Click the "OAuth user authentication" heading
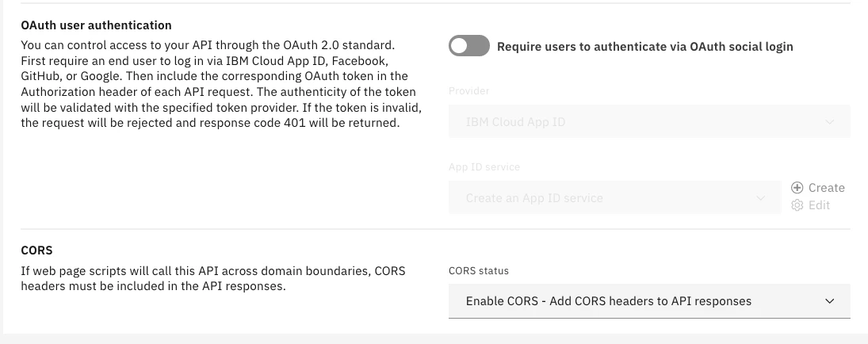 point(97,25)
